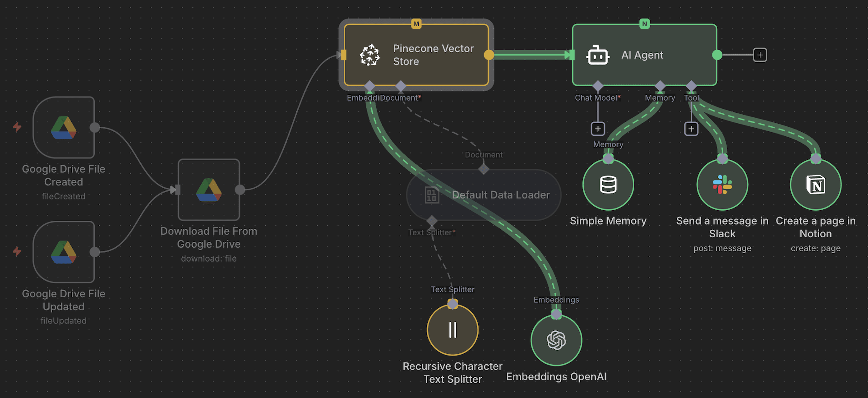The width and height of the screenshot is (868, 398).
Task: Click the Pinecone Vector Store node icon
Action: tap(370, 55)
